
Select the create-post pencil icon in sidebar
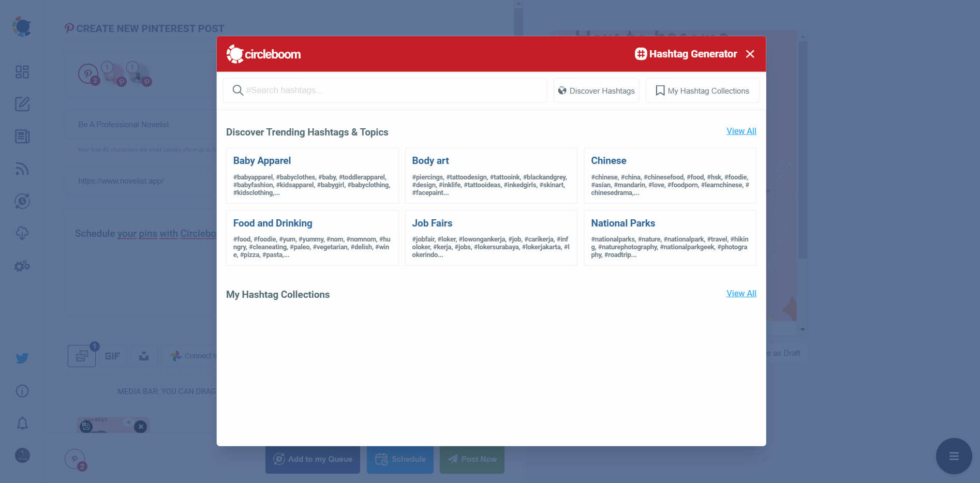click(x=22, y=104)
